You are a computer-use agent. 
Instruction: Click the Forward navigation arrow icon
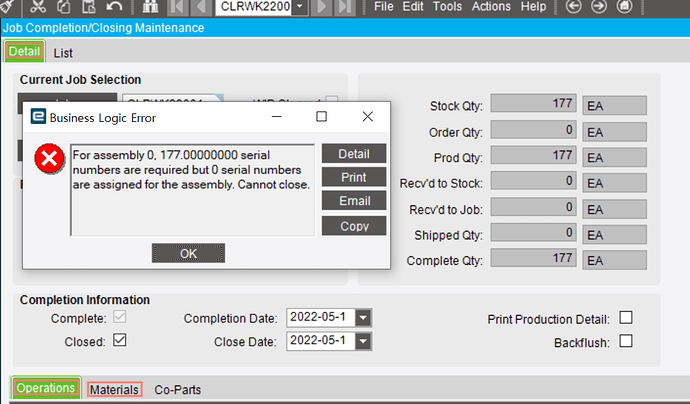[x=599, y=6]
